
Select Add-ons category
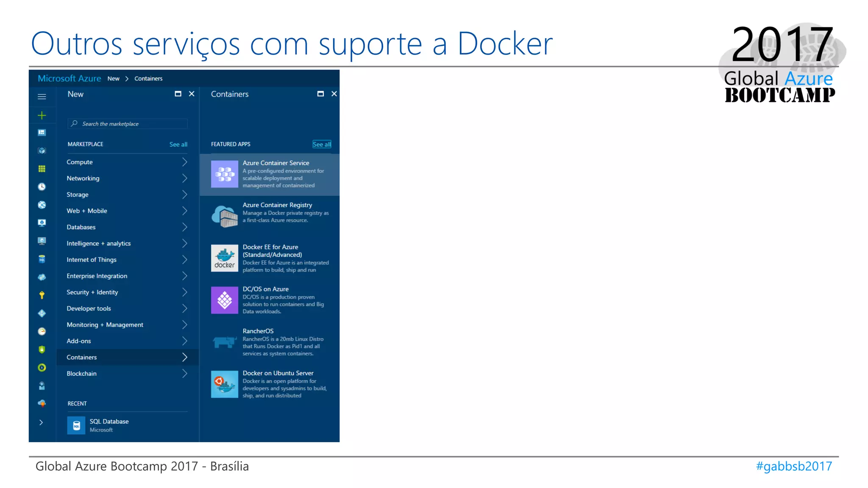point(128,341)
